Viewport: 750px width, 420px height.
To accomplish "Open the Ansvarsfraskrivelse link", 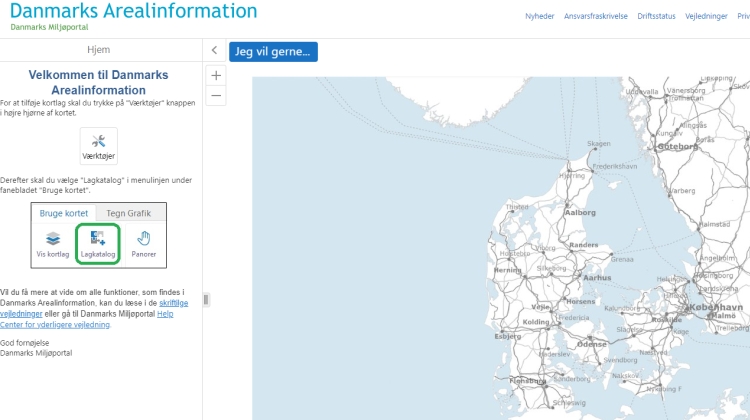I will tap(596, 16).
